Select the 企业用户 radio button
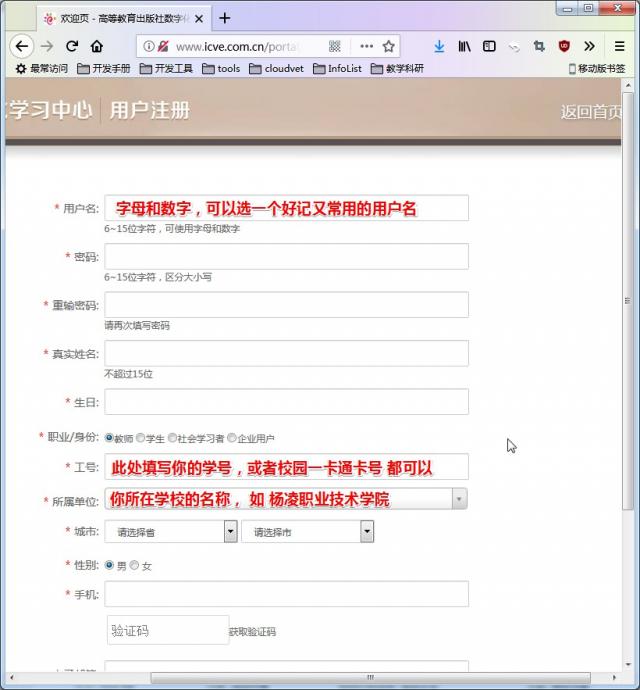The width and height of the screenshot is (640, 690). click(x=232, y=437)
